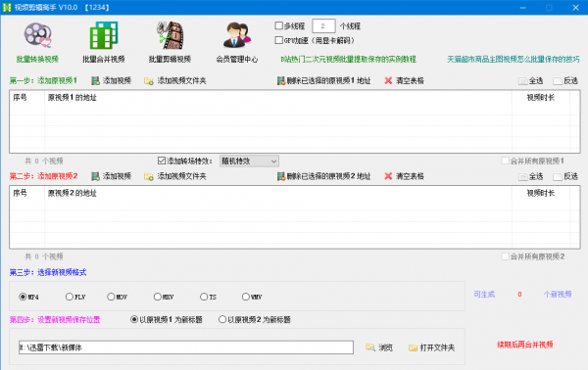Uncheck 添加转场特效 checkbox
This screenshot has width=588, height=370.
(162, 161)
